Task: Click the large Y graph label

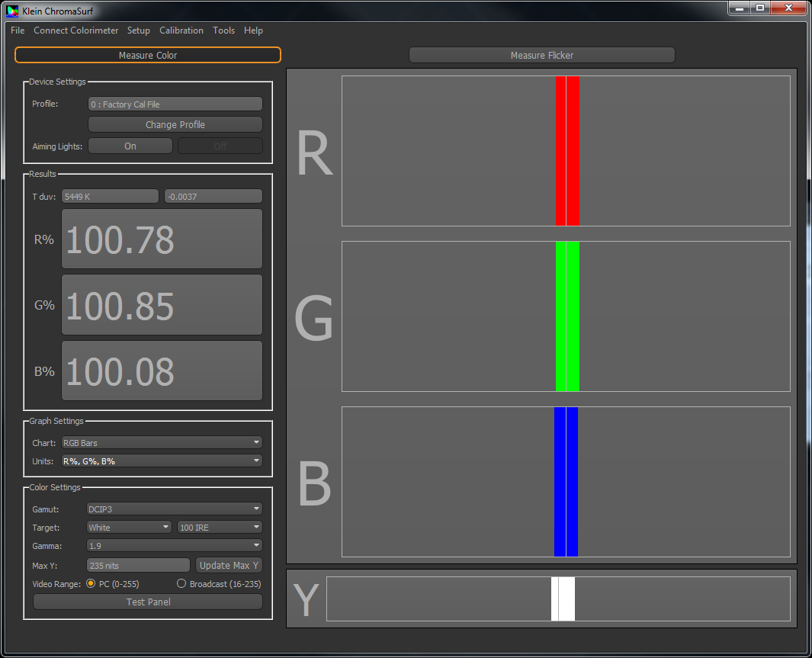Action: (306, 599)
